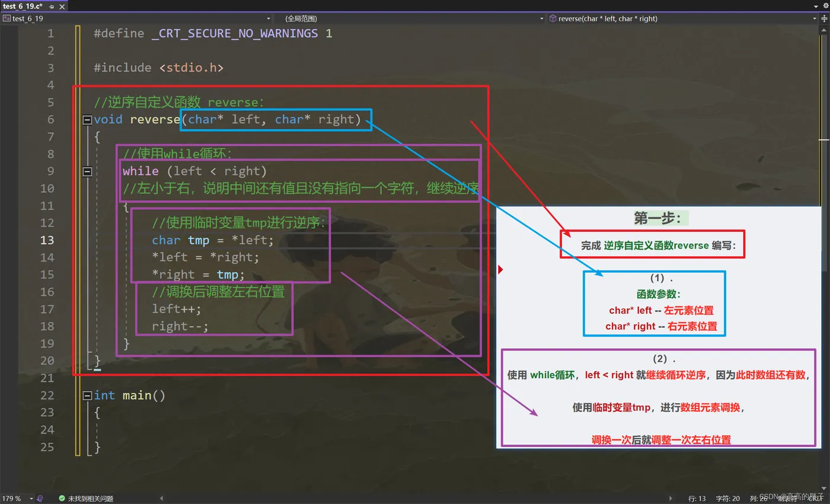Click the int main() declaration

130,395
